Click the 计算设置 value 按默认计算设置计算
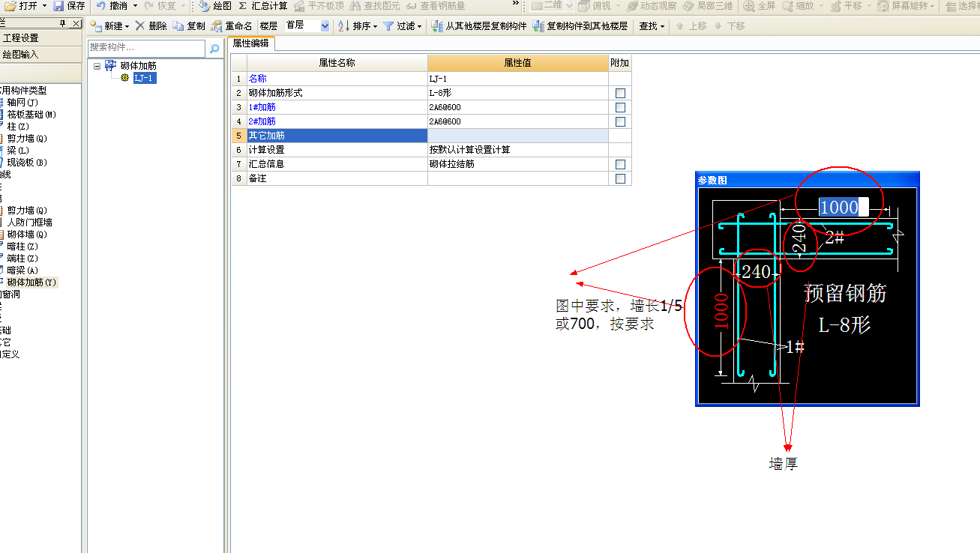The width and height of the screenshot is (980, 553). coord(517,150)
